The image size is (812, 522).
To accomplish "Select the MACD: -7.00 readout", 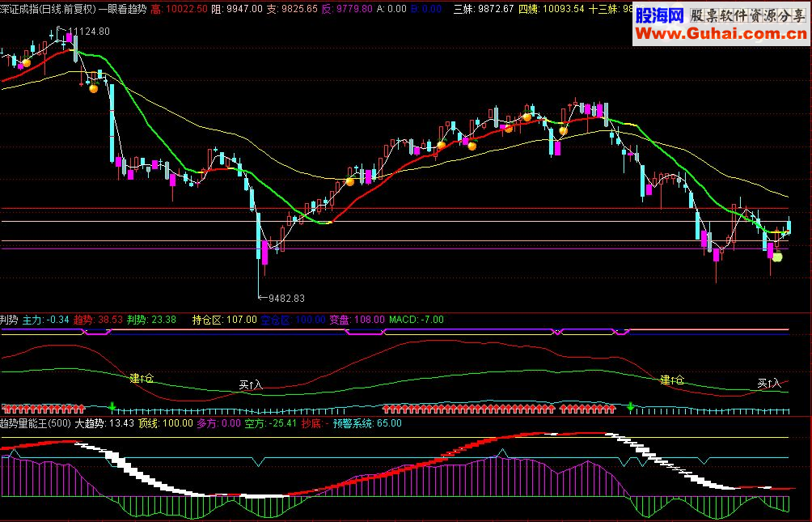I will [417, 320].
